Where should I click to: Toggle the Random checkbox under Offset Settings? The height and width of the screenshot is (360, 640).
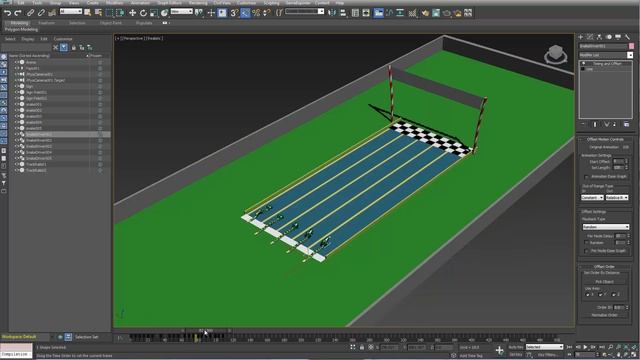(587, 243)
